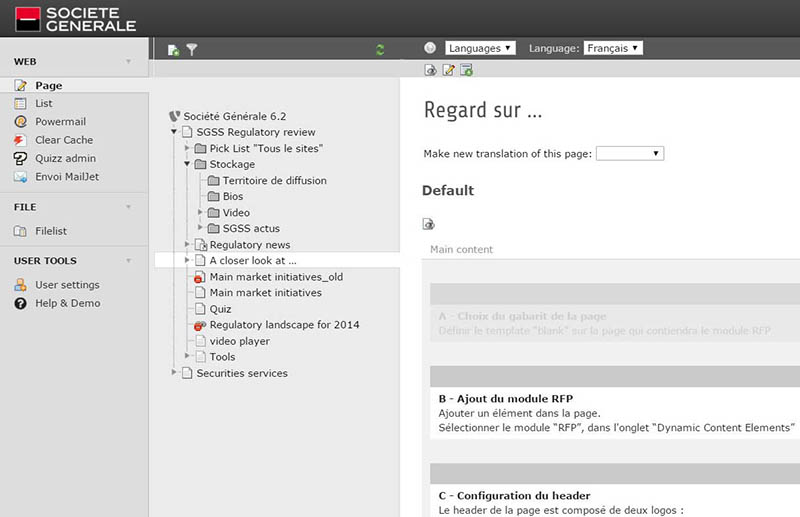Expand the Regulatory news node
This screenshot has height=517, width=800.
pyautogui.click(x=187, y=244)
